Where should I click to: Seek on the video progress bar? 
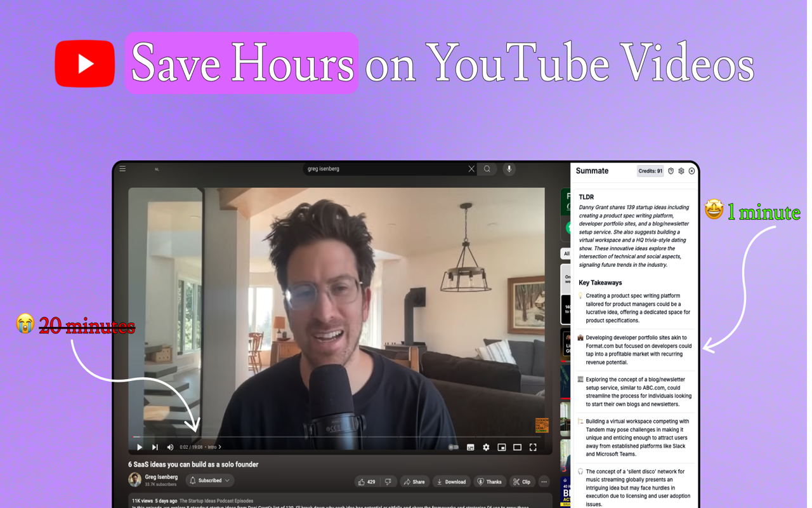336,437
